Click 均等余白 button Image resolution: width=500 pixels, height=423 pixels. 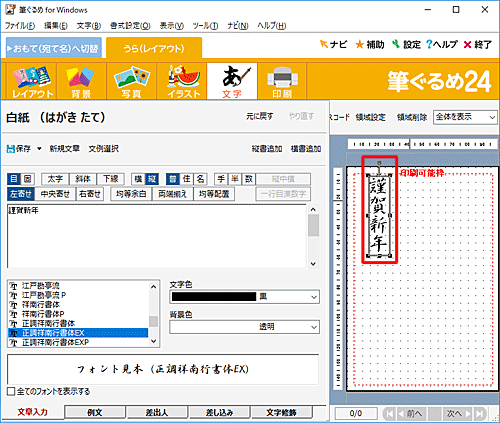tap(131, 194)
